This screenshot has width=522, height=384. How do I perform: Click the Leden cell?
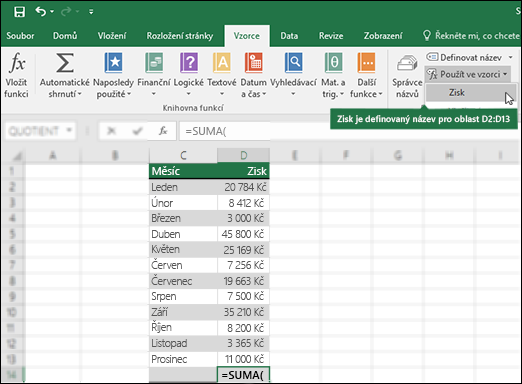[183, 187]
